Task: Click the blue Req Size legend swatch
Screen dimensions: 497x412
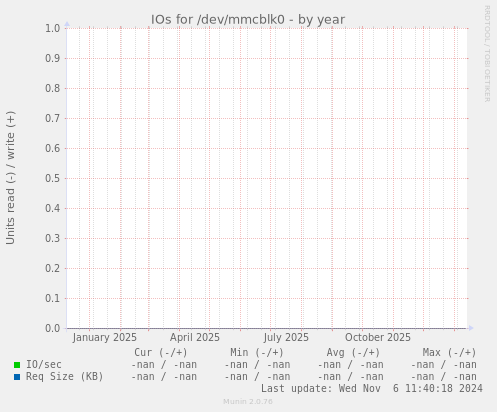Action: tap(17, 377)
